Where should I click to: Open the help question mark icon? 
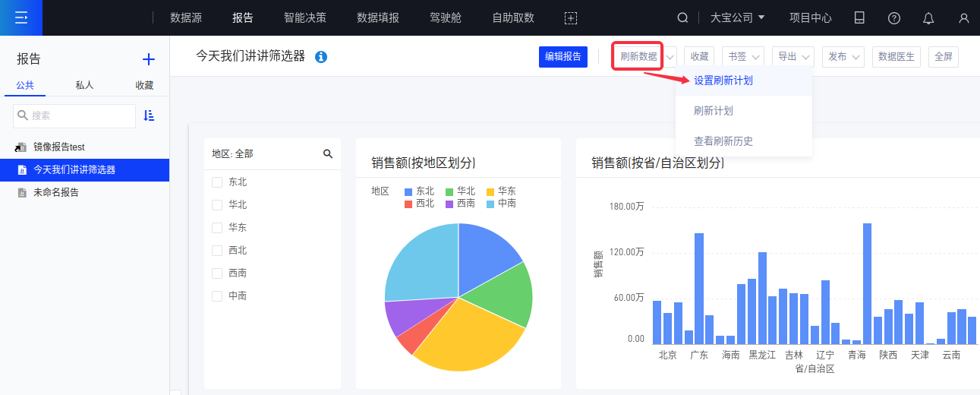[894, 18]
